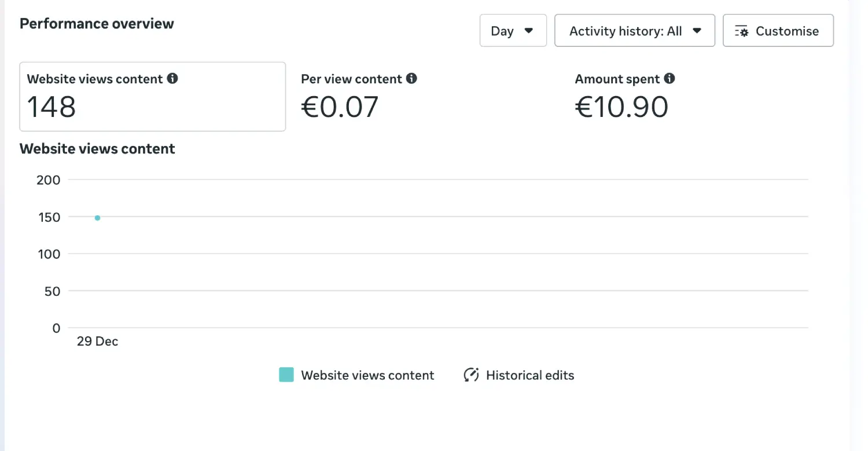Click the Amount spent info icon
The width and height of the screenshot is (868, 451).
click(x=670, y=79)
